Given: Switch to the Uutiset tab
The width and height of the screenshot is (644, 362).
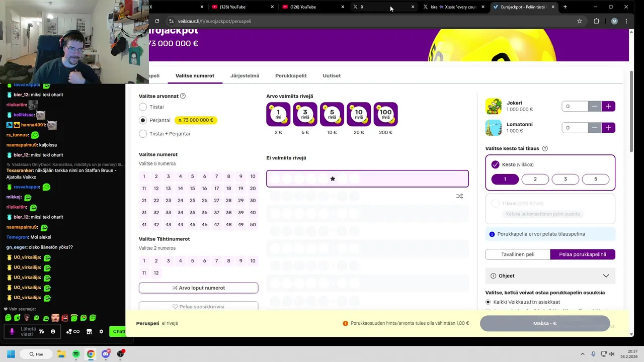Looking at the screenshot, I should [x=332, y=76].
